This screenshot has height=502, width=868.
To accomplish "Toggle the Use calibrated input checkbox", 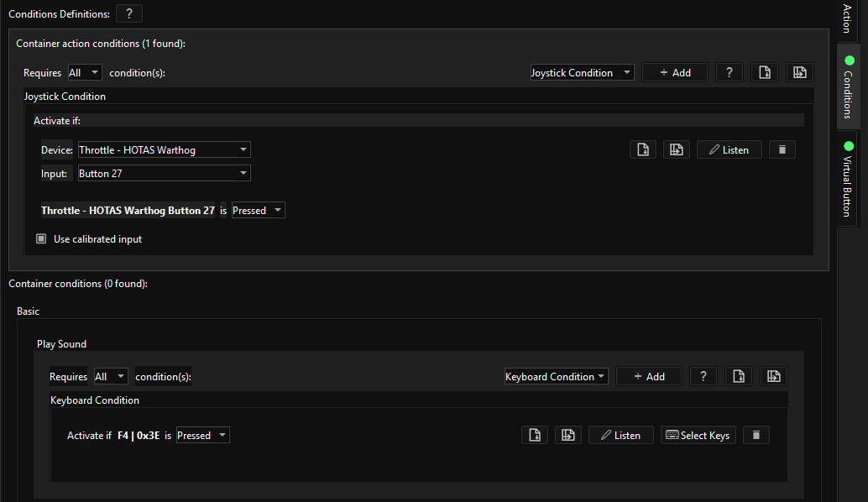I will 41,238.
